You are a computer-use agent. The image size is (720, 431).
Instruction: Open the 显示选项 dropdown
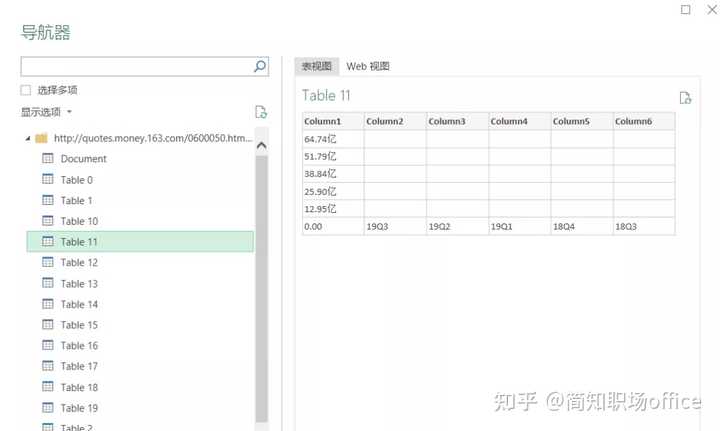tap(46, 112)
